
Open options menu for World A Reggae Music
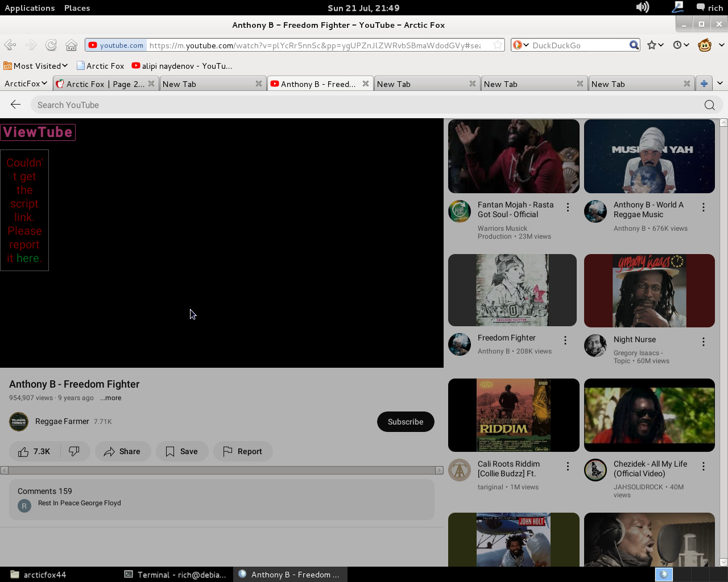coord(704,207)
